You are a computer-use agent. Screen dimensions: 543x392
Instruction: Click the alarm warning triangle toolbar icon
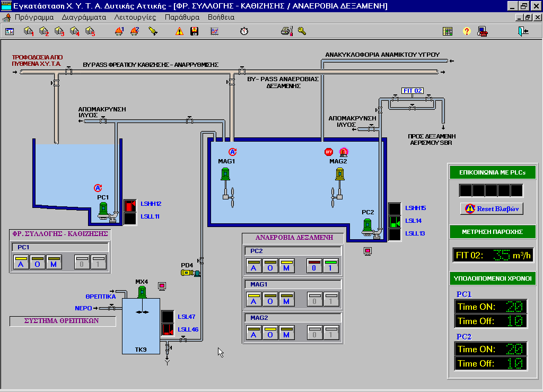180,31
